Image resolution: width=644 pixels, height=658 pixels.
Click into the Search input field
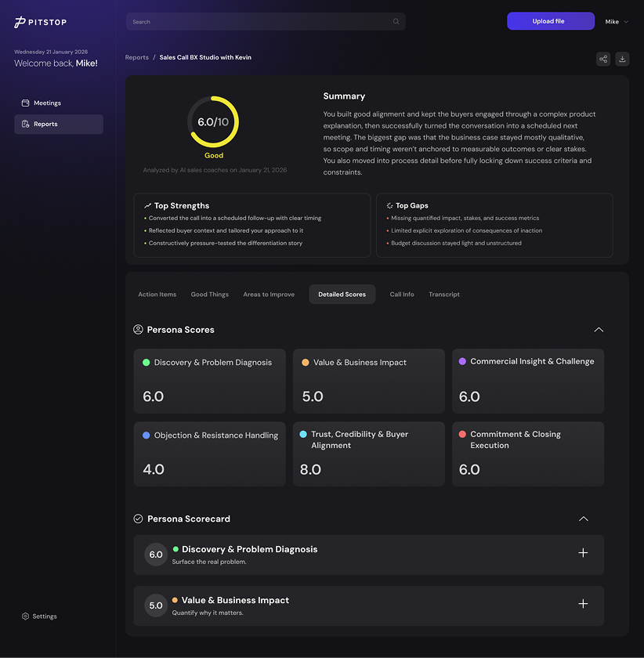[x=259, y=22]
